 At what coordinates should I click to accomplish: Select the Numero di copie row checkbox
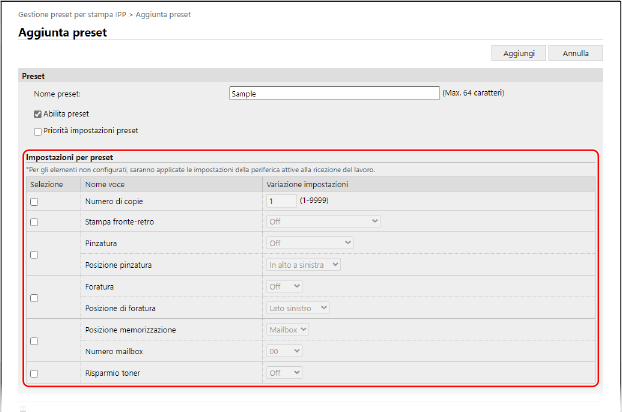(34, 201)
